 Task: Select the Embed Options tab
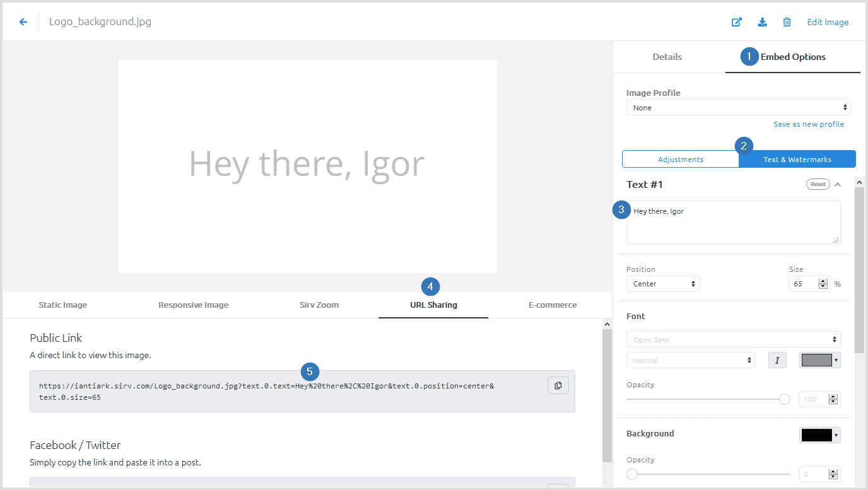pos(793,57)
